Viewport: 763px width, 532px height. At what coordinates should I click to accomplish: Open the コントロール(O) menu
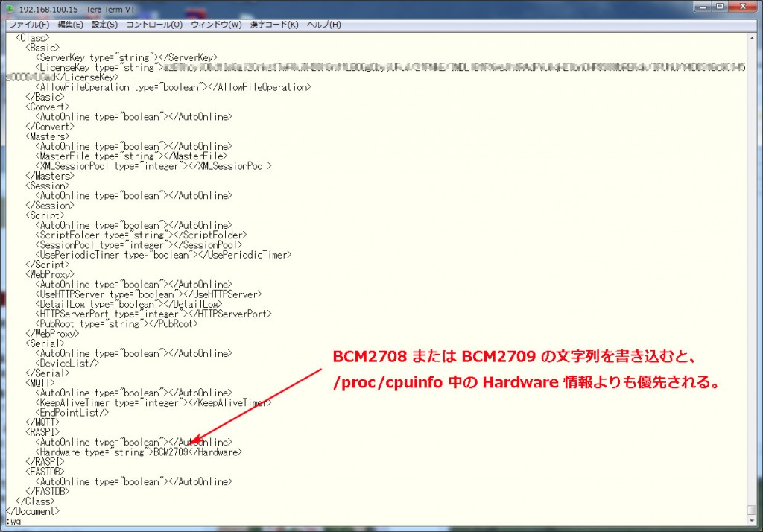coord(153,25)
